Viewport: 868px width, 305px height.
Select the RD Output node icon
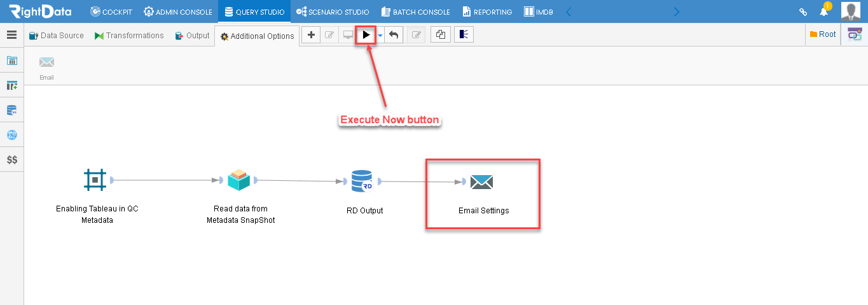(x=362, y=181)
